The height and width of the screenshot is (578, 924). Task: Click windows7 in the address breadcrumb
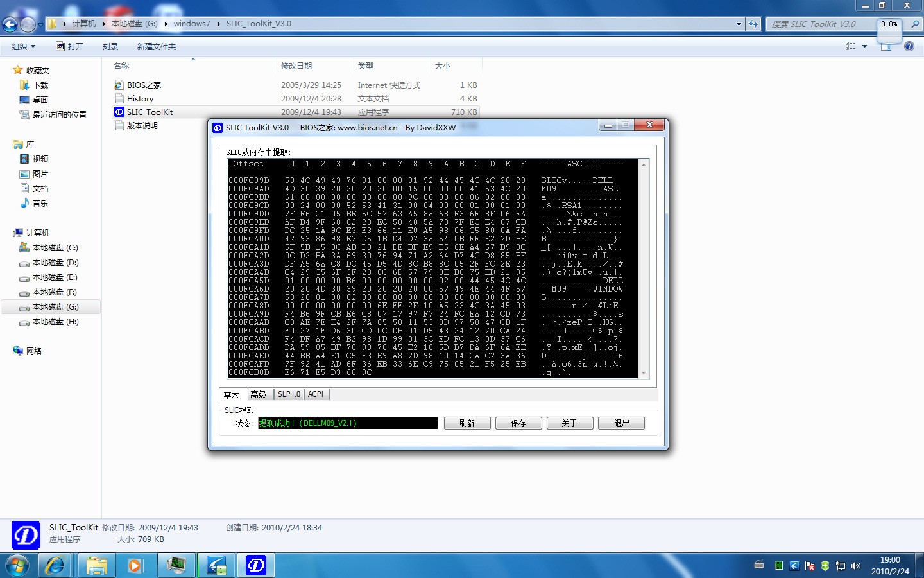[x=192, y=24]
